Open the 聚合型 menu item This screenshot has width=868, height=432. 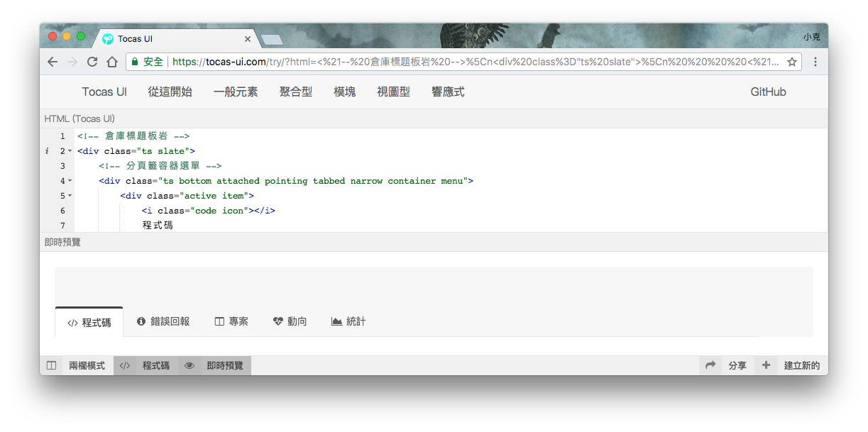click(x=296, y=92)
